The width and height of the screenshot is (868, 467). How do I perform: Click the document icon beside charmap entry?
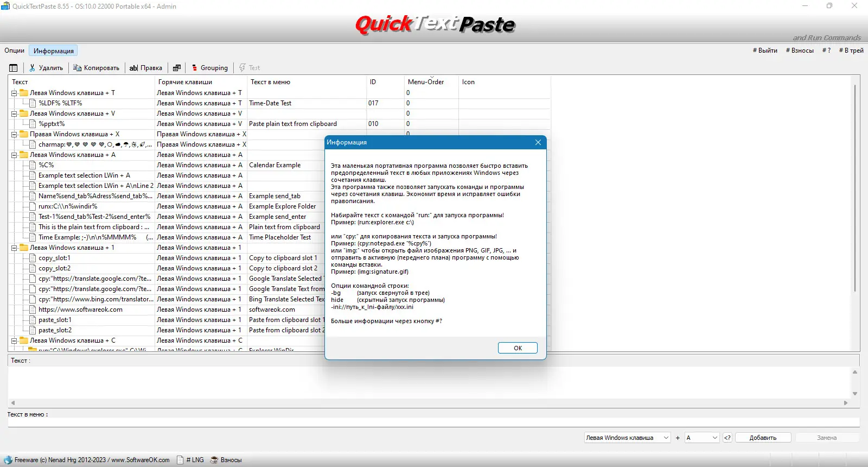[33, 144]
